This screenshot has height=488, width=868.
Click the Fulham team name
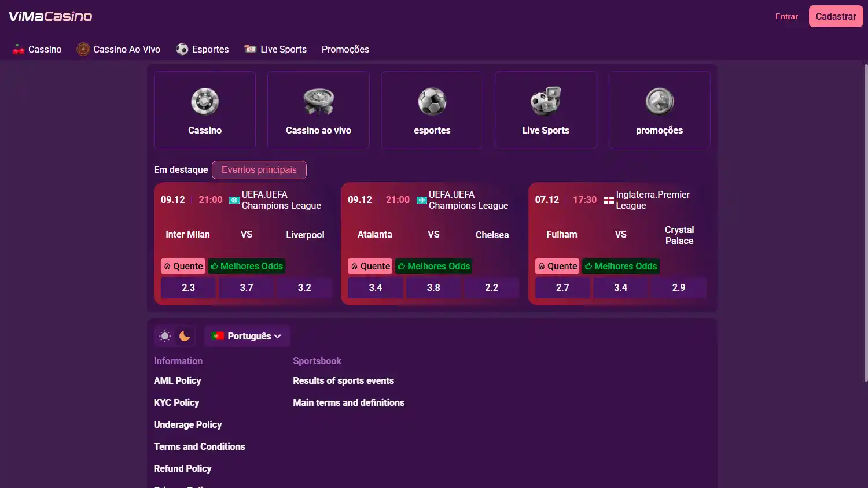coord(562,234)
